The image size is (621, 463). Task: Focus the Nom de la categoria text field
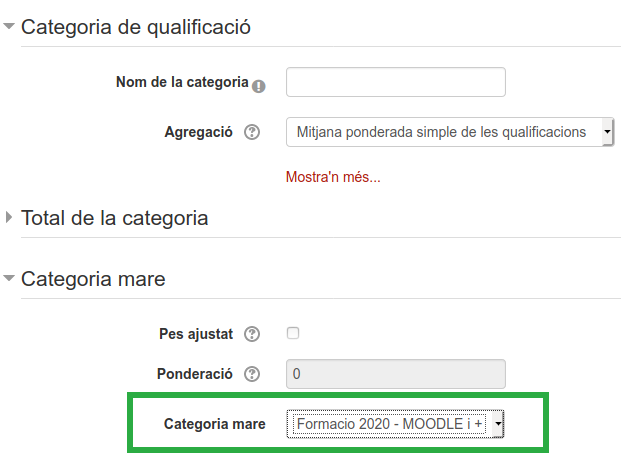[395, 82]
